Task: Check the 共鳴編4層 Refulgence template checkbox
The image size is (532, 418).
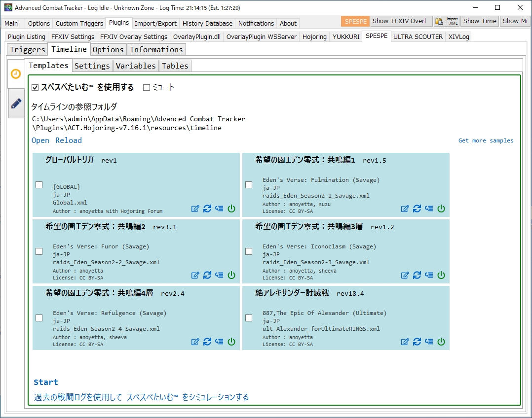Action: click(39, 317)
